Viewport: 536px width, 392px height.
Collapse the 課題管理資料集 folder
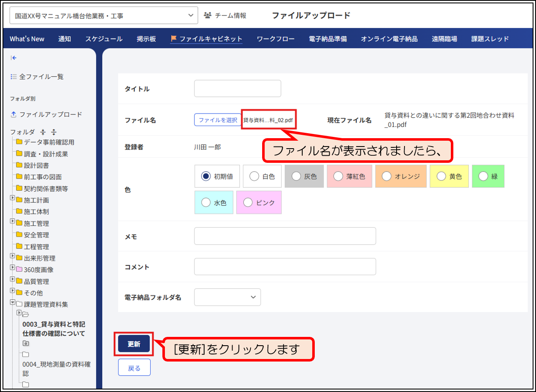13,302
